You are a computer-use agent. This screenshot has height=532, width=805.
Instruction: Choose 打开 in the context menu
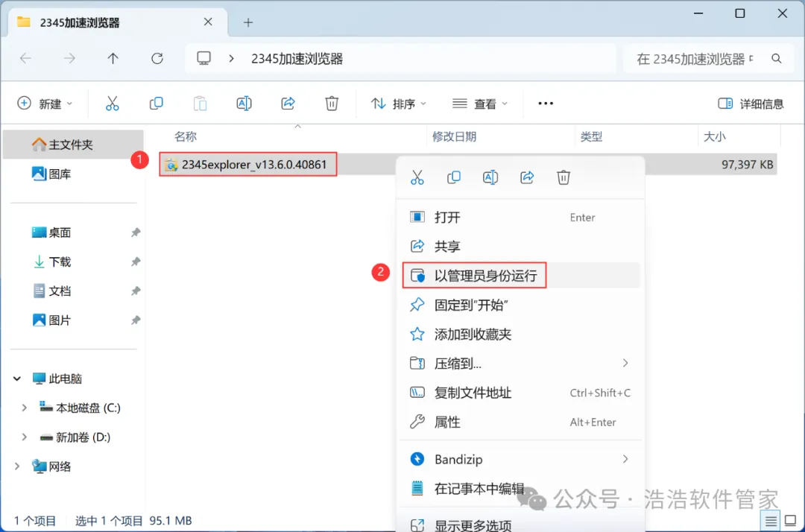(x=521, y=217)
